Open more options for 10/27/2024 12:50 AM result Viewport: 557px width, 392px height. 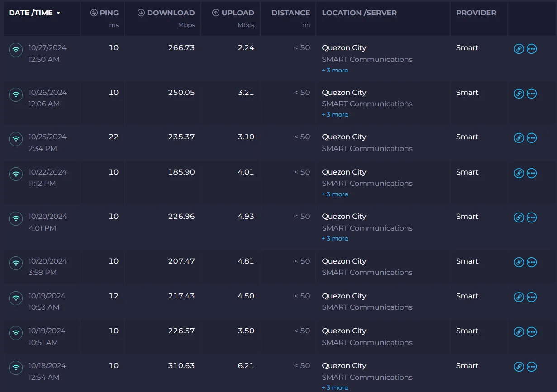tap(532, 49)
